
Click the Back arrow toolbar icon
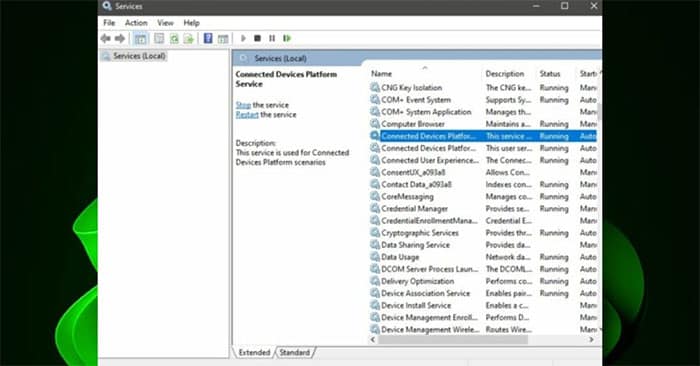[105, 38]
